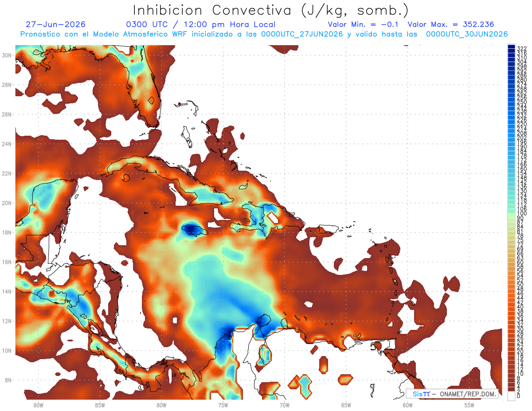The width and height of the screenshot is (532, 411).
Task: Click the title 'Inhibicion Convectiva (J/kg, somb.)'
Action: point(271,10)
